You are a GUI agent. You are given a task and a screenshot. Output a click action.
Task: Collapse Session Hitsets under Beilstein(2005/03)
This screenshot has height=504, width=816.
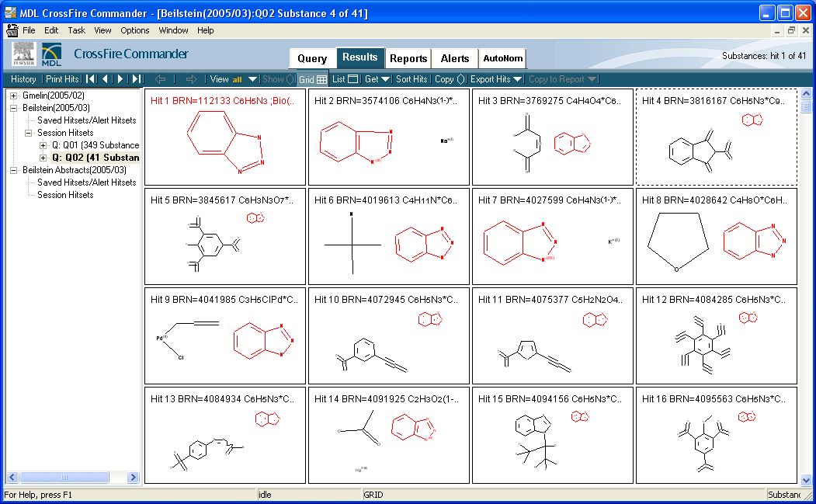click(x=29, y=133)
